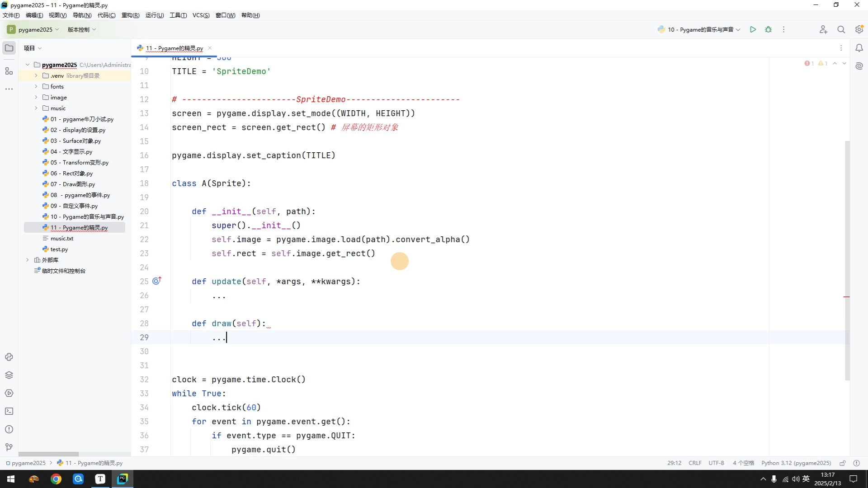Click the 4 个空格 indent setting
Viewport: 868px width, 488px height.
point(743,463)
